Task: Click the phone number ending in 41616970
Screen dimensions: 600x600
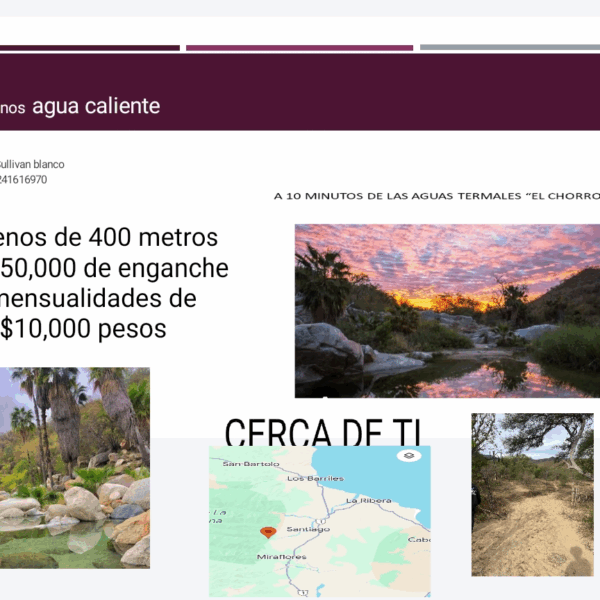Action: click(x=23, y=179)
